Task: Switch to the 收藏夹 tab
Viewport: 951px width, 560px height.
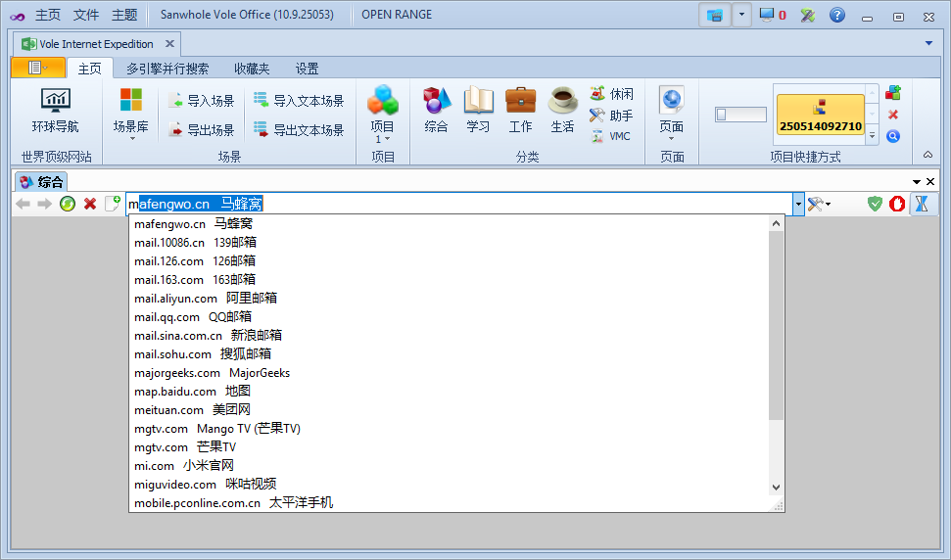Action: 252,69
